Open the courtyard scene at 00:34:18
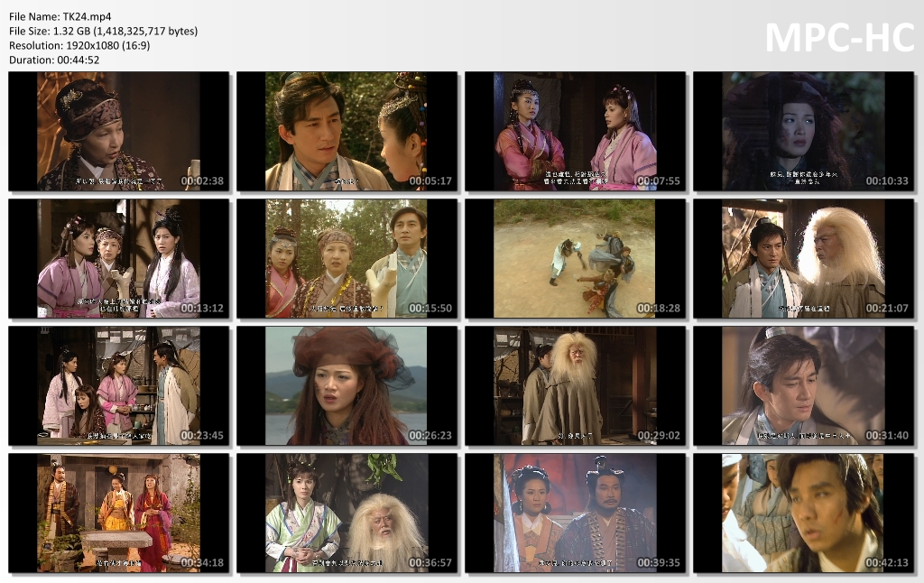 (x=119, y=511)
